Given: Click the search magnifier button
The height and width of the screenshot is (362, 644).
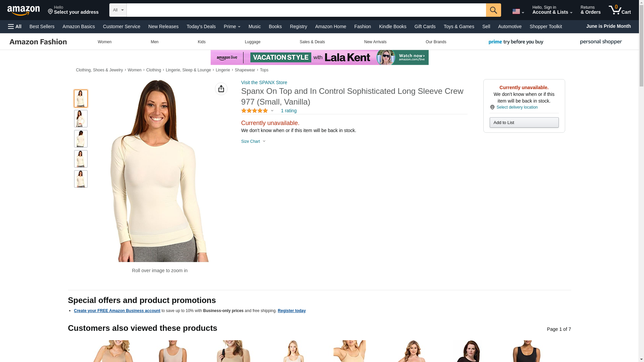Looking at the screenshot, I should point(493,10).
